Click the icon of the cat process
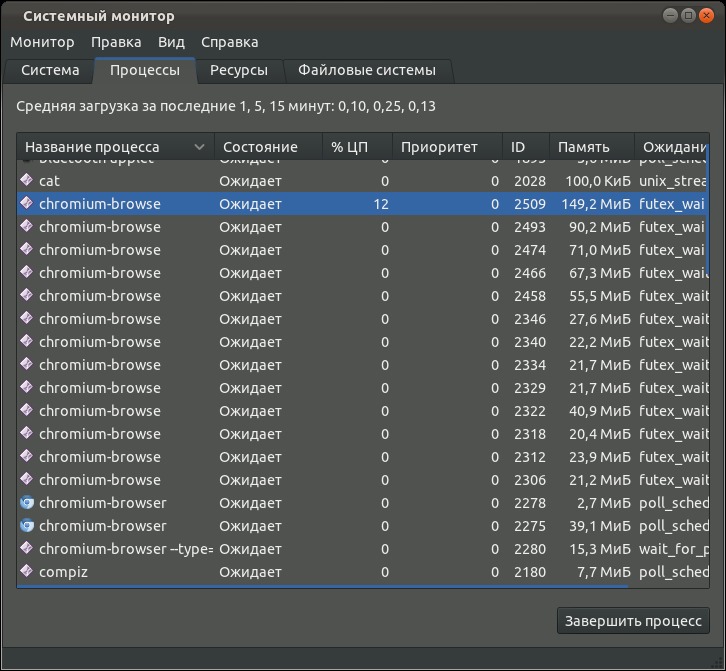726x671 pixels. click(27, 181)
